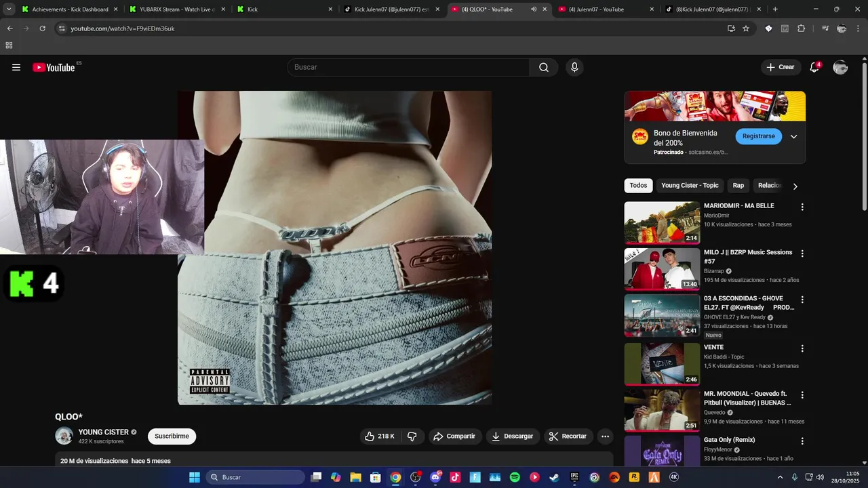Open Chrome three-dot menu
This screenshot has width=868, height=488.
tap(857, 28)
